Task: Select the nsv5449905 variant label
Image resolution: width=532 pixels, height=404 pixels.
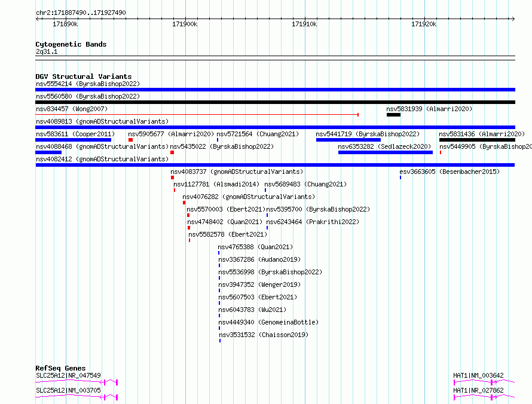Action: [x=485, y=146]
